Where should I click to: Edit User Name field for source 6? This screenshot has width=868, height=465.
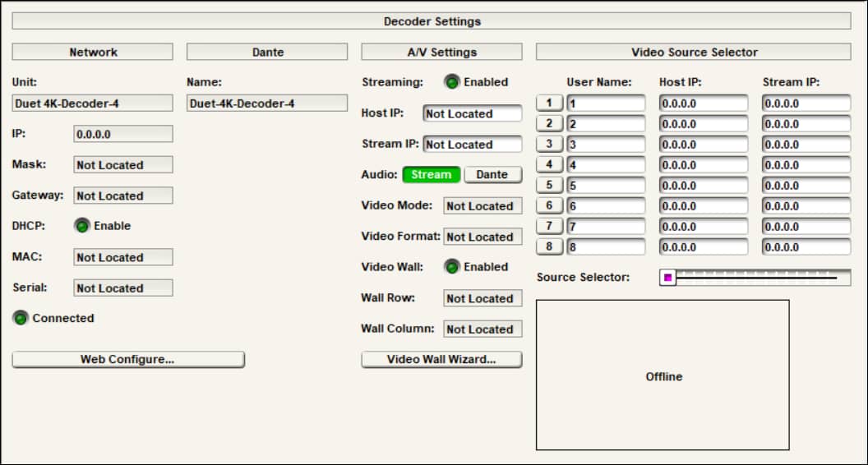point(606,206)
